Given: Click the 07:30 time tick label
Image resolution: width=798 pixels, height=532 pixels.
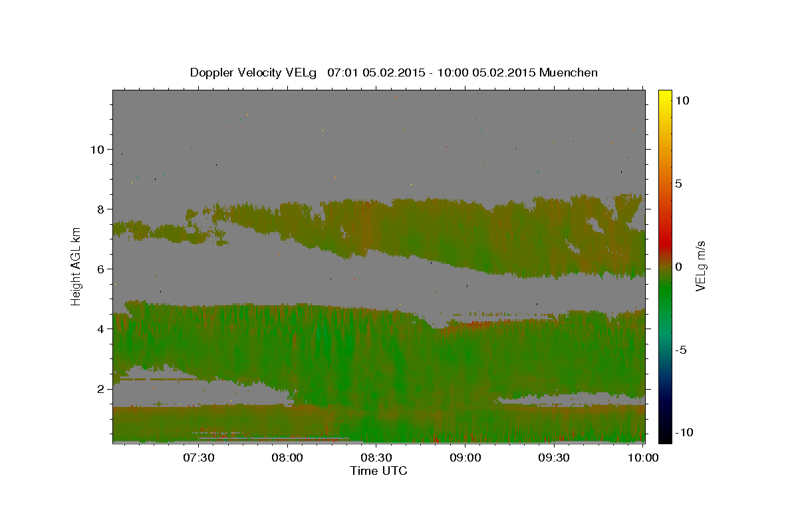Looking at the screenshot, I should 199,458.
